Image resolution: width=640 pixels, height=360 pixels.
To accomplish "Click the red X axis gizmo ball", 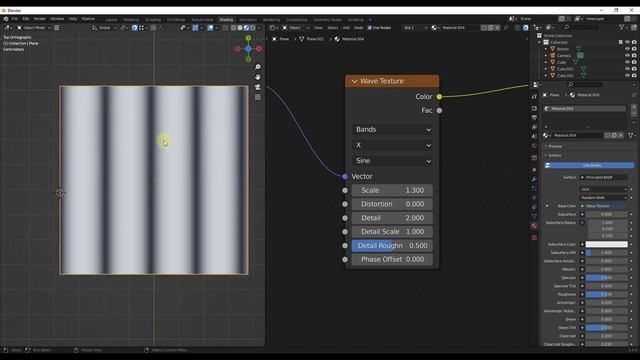I will click(259, 49).
